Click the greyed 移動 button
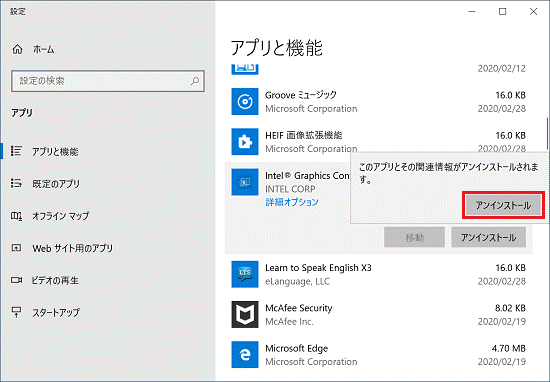The width and height of the screenshot is (550, 382). tap(414, 237)
